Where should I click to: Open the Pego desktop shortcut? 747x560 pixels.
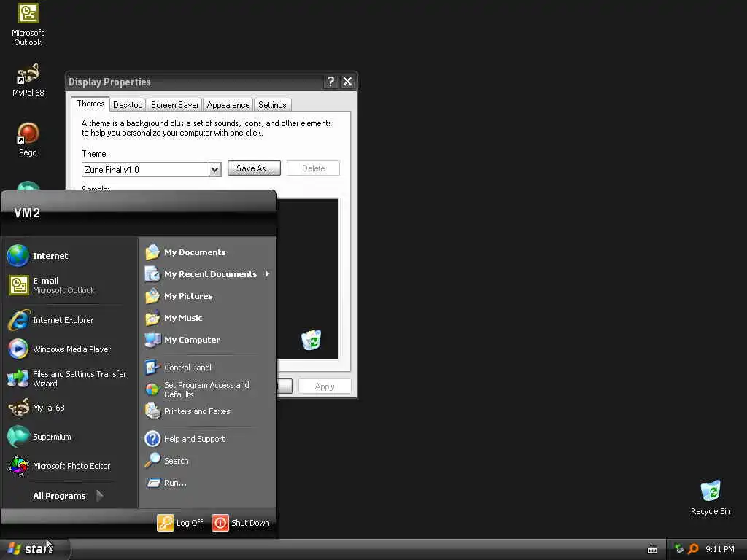28,139
